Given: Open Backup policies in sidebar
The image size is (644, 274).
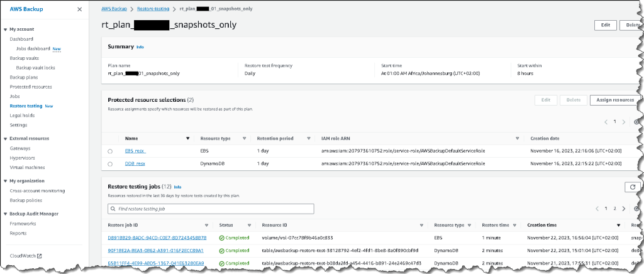Looking at the screenshot, I should pyautogui.click(x=26, y=200).
